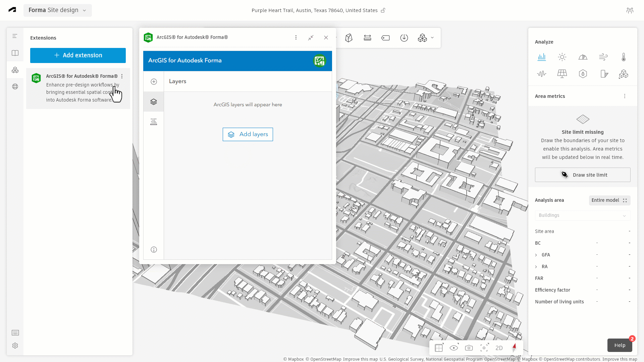Open the Sun hours analysis icon
Screen dimensions: 644x362
point(562,57)
